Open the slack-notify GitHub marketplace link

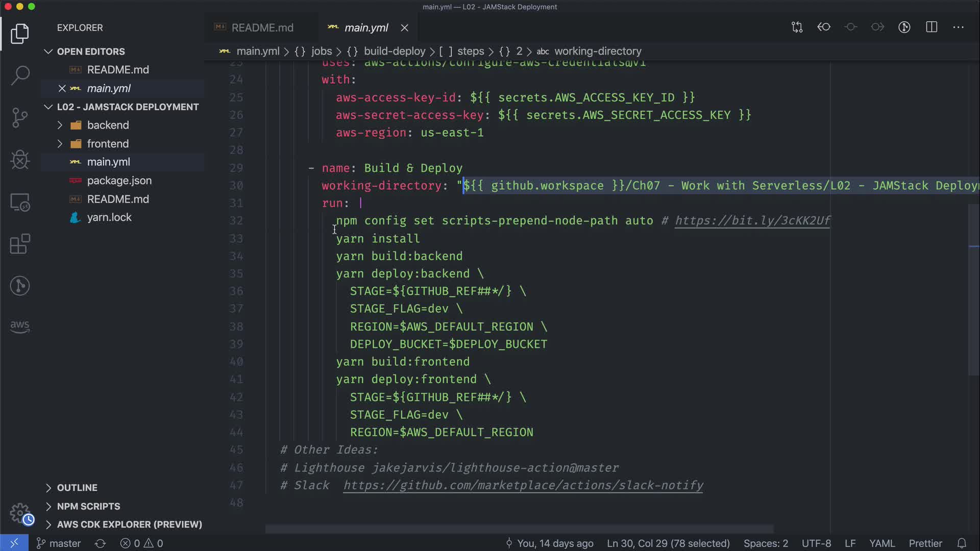click(x=523, y=485)
